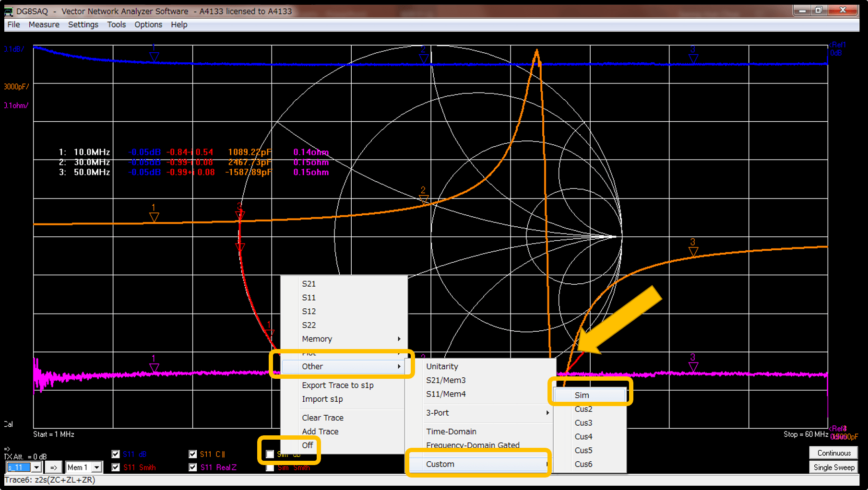The image size is (868, 490).
Task: Click the DG8SAQ application icon in the title bar
Action: pos(8,11)
